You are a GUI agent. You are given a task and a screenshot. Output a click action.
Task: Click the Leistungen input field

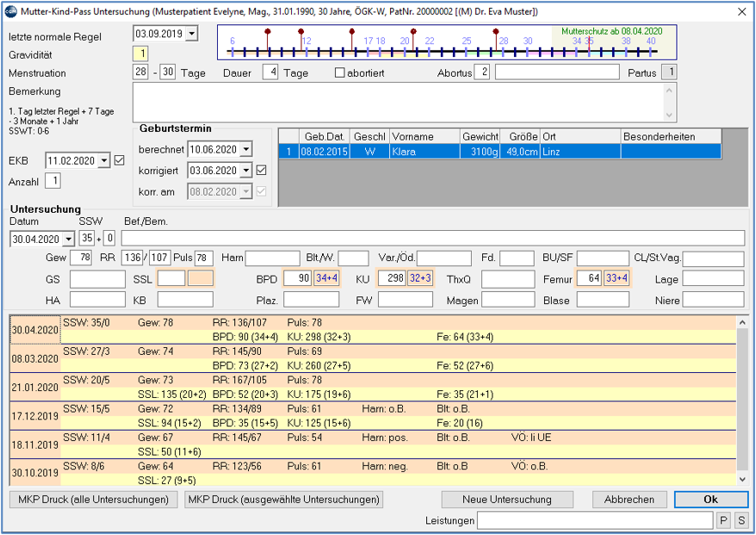tap(595, 520)
